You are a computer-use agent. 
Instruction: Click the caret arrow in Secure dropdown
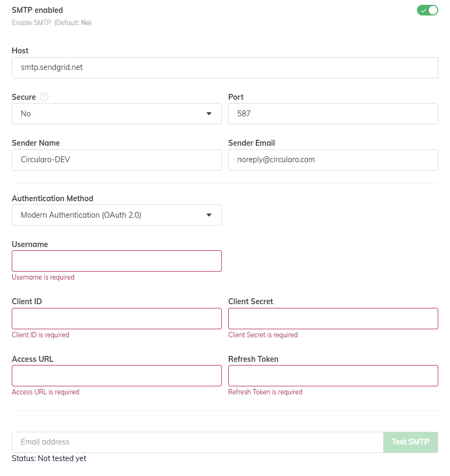tap(209, 114)
